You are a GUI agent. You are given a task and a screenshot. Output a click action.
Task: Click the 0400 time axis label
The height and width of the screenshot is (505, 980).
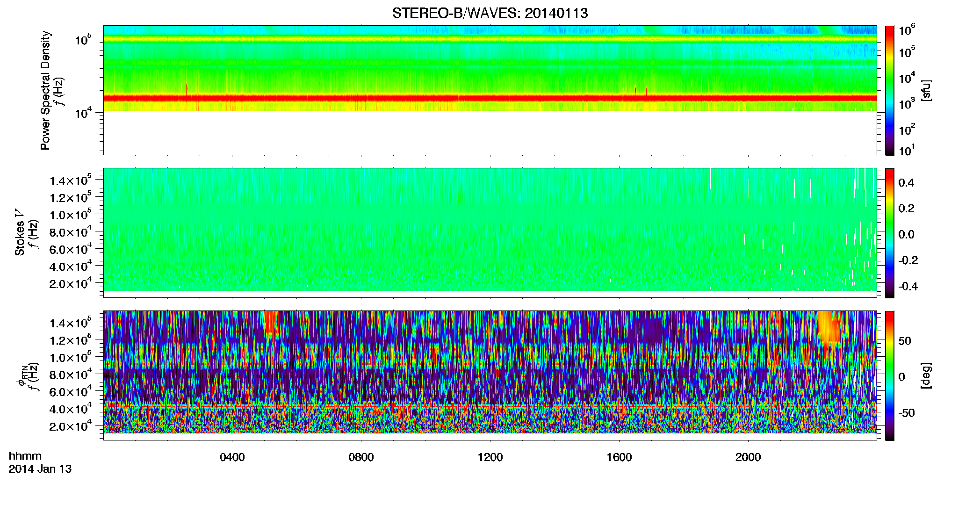click(232, 457)
